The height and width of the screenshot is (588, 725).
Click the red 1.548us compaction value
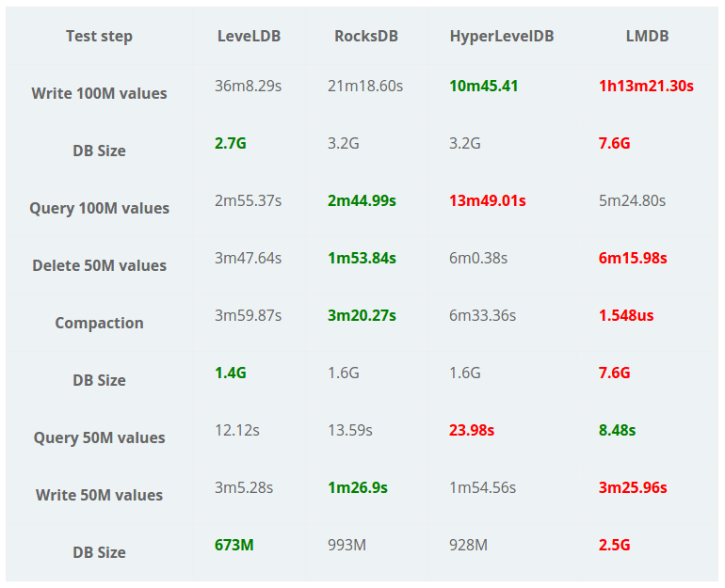tap(626, 315)
